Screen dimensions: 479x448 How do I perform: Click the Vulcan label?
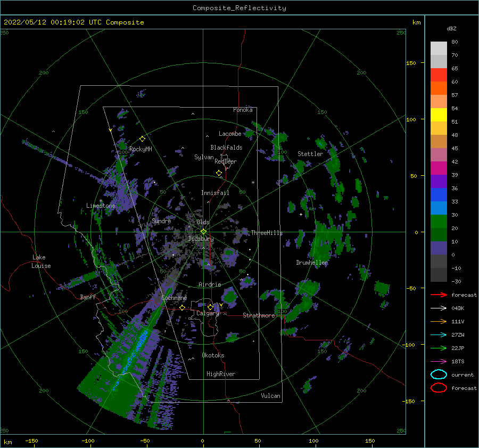(270, 395)
